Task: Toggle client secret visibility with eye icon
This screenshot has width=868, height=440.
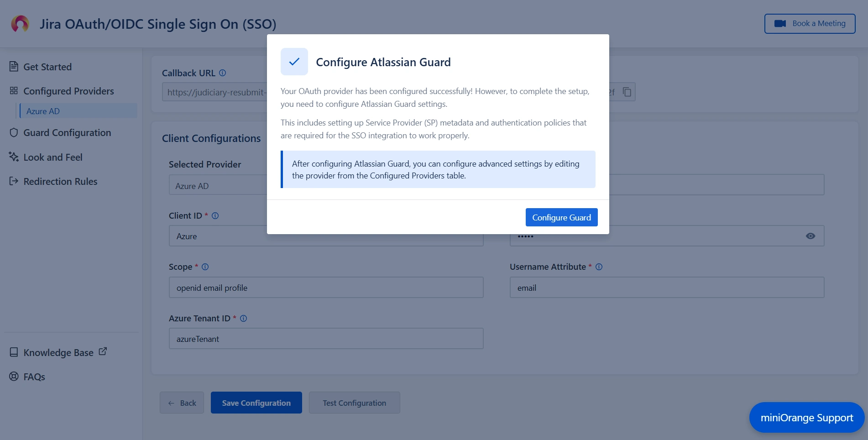Action: (x=810, y=236)
